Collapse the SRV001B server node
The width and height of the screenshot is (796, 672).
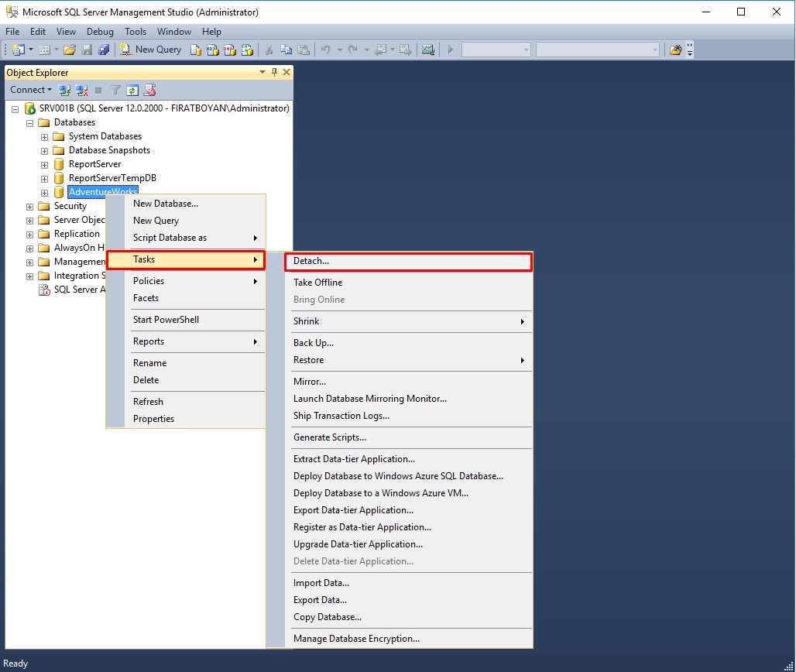15,109
